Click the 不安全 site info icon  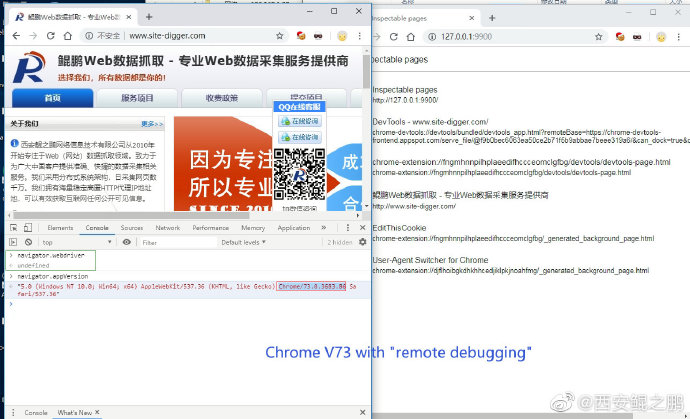click(x=89, y=36)
